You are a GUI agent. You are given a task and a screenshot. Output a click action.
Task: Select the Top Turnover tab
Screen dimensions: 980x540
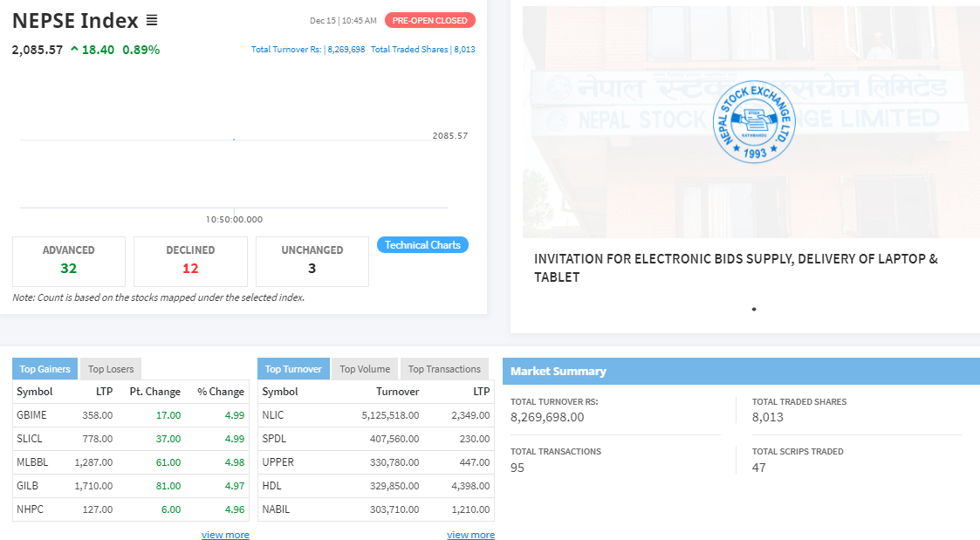[x=293, y=369]
